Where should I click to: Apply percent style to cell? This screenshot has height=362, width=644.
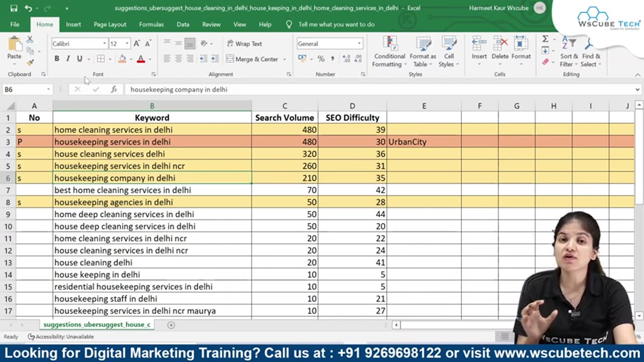point(321,59)
